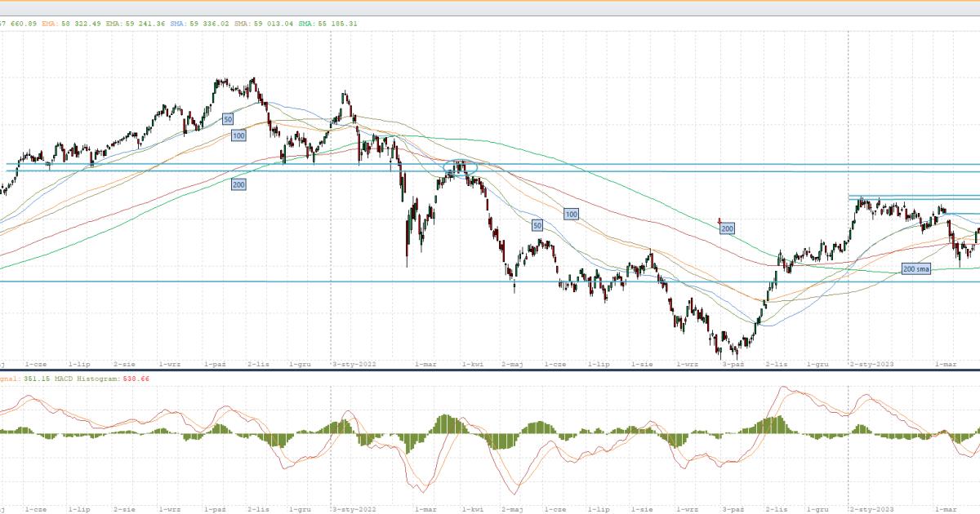Screen dimensions: 980x514
Task: Click 3-sty-2022 on the price chart date axis
Action: coord(355,364)
